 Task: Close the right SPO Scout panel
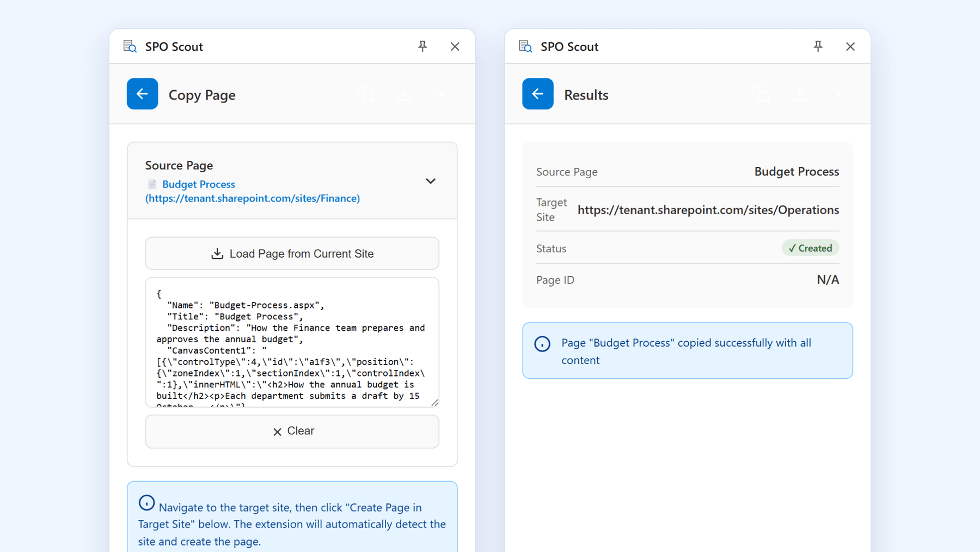coord(850,46)
